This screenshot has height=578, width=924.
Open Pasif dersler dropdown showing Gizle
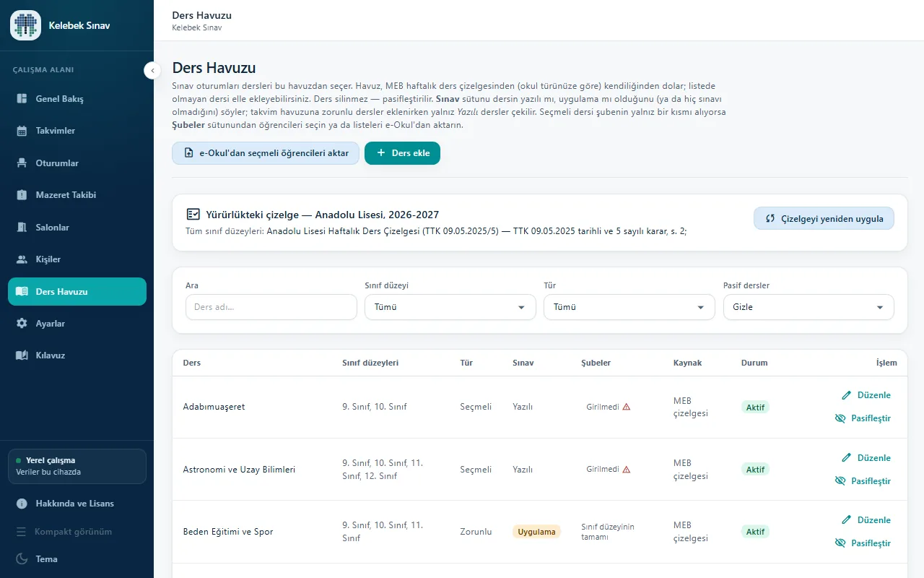(x=808, y=307)
